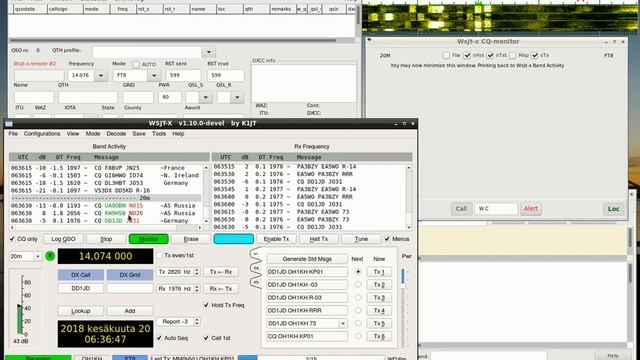Open the Tools menu

tap(159, 134)
